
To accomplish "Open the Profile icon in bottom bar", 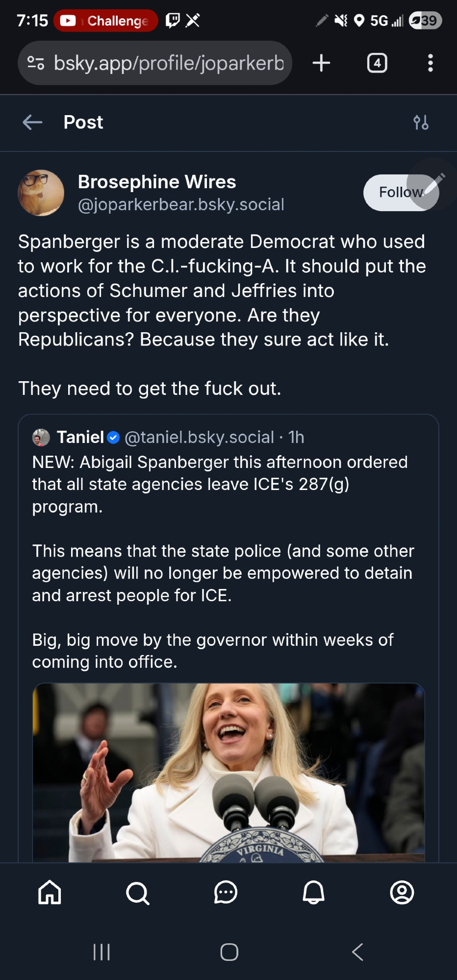I will click(402, 892).
